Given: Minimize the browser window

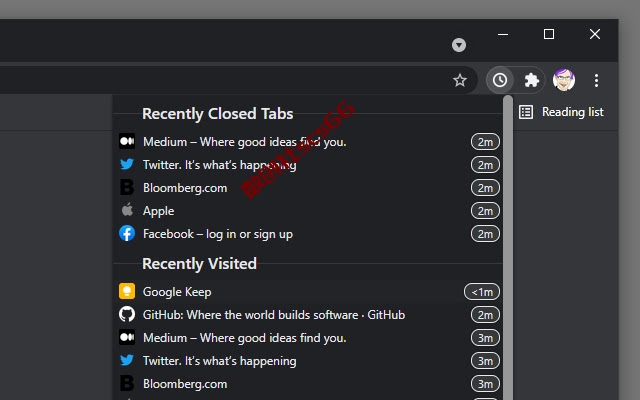Looking at the screenshot, I should pyautogui.click(x=503, y=34).
